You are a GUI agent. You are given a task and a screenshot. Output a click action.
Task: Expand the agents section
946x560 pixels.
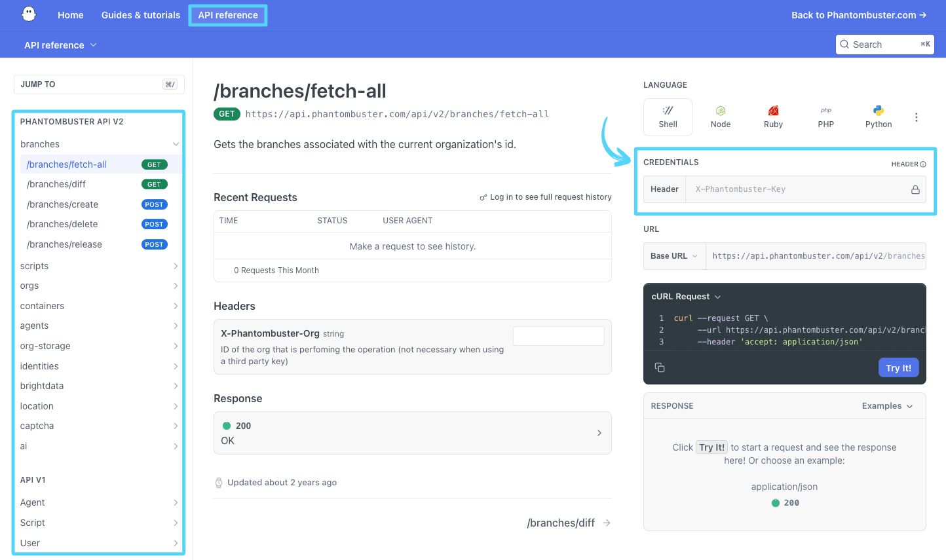176,326
